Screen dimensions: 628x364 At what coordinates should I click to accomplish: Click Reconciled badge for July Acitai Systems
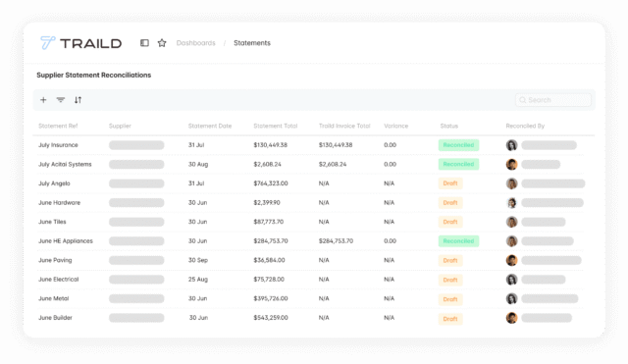click(x=458, y=164)
